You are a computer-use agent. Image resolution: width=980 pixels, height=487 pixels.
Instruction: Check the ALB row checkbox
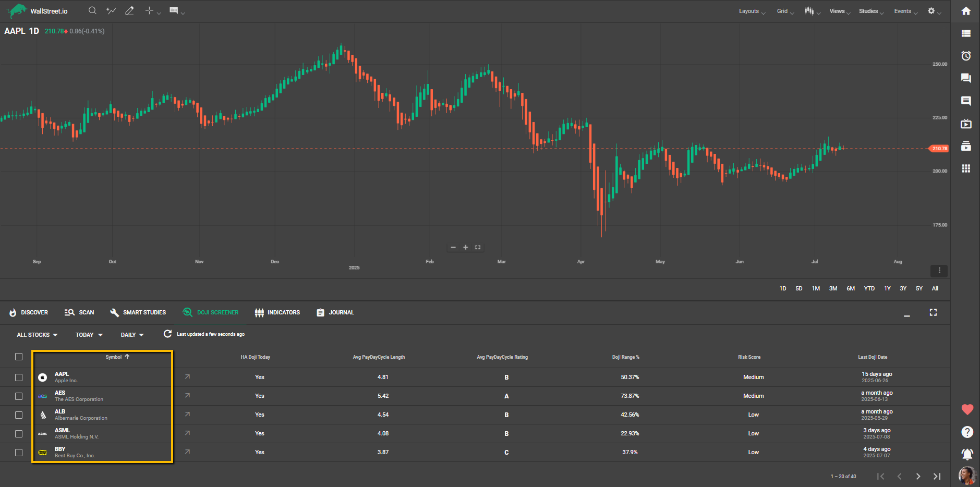19,415
